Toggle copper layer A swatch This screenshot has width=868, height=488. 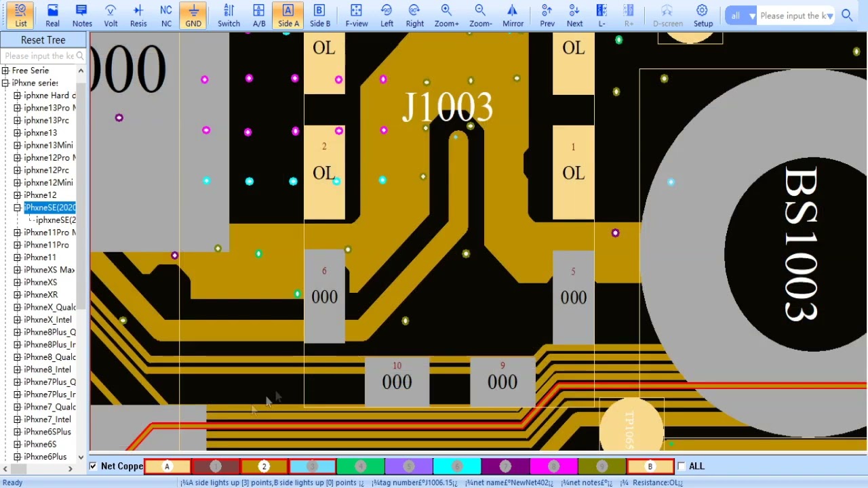pyautogui.click(x=167, y=466)
